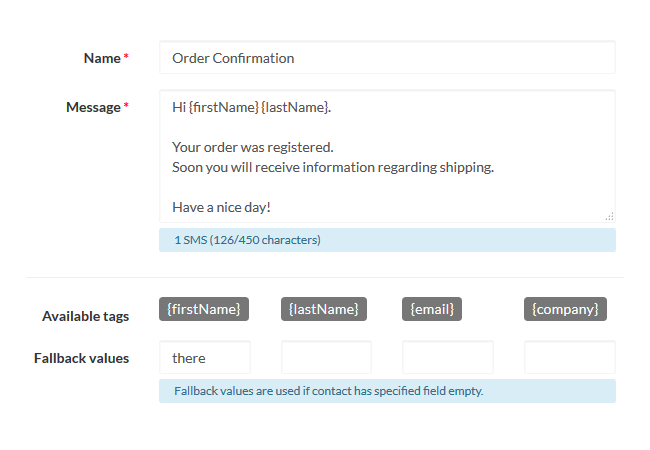
Task: Click the firstName fallback field containing 'there'
Action: (x=204, y=358)
